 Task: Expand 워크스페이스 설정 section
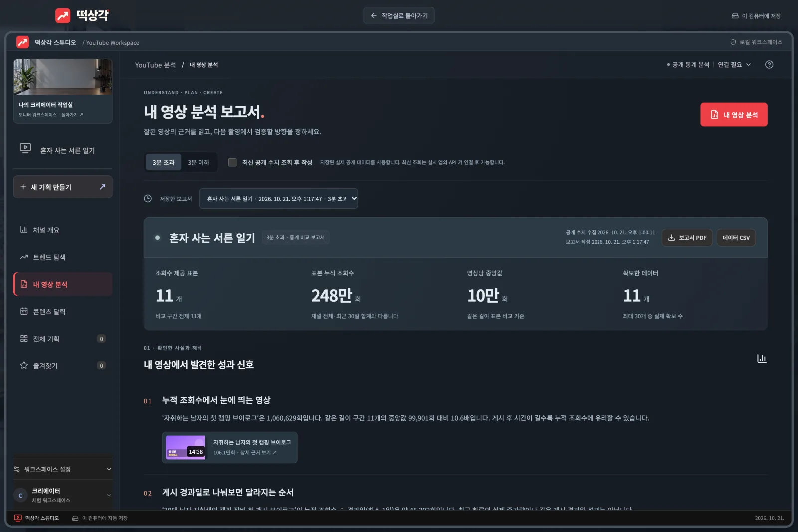pos(63,469)
